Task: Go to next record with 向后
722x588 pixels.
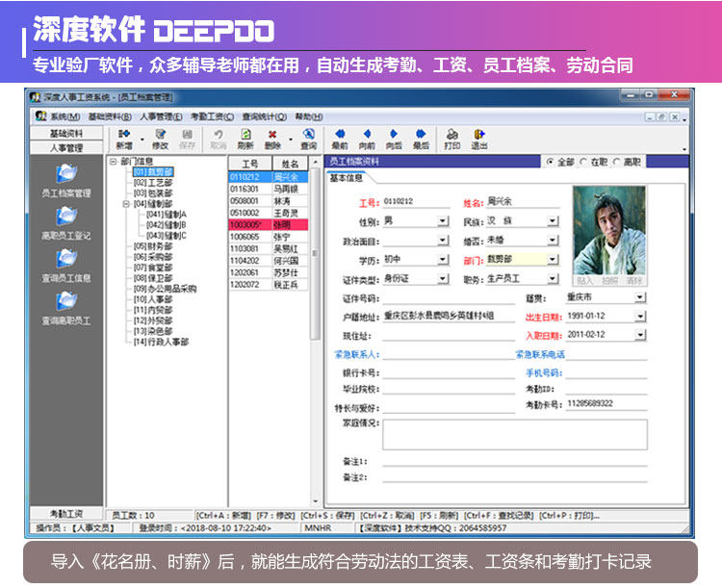Action: (x=394, y=139)
